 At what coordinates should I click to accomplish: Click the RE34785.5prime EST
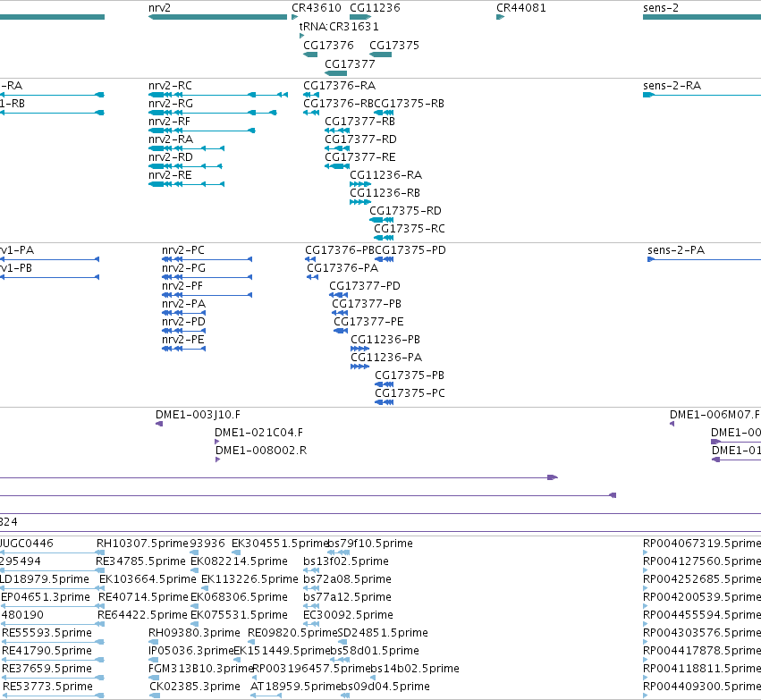coord(140,561)
